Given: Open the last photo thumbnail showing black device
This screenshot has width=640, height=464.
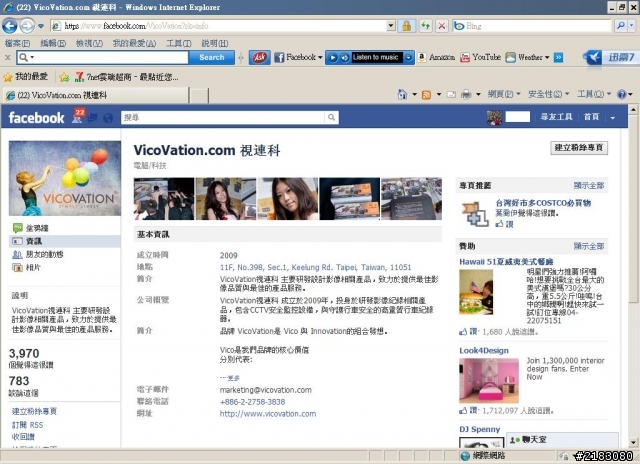Looking at the screenshot, I should 411,199.
